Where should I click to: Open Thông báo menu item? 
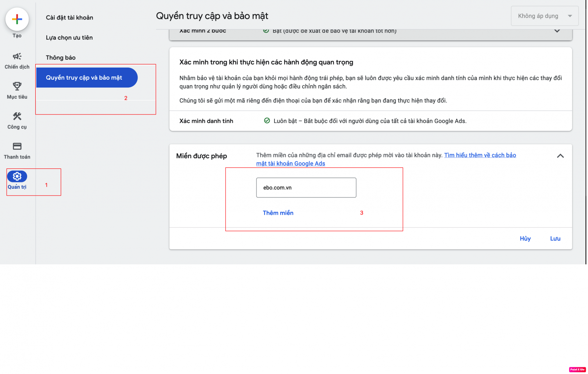tap(61, 58)
